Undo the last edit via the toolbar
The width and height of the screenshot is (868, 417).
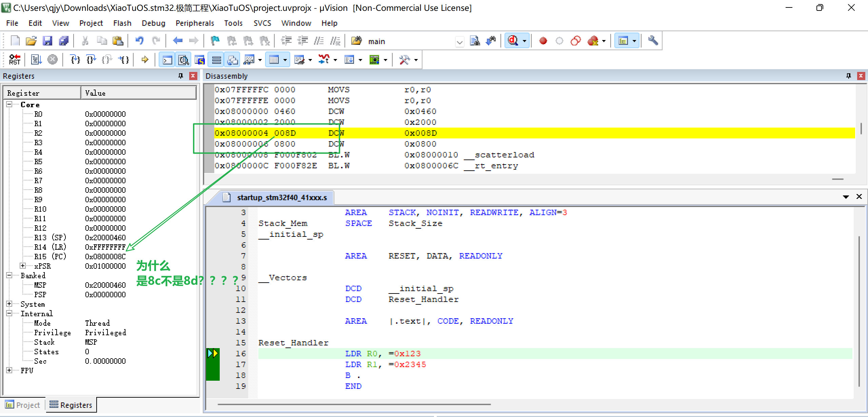139,41
